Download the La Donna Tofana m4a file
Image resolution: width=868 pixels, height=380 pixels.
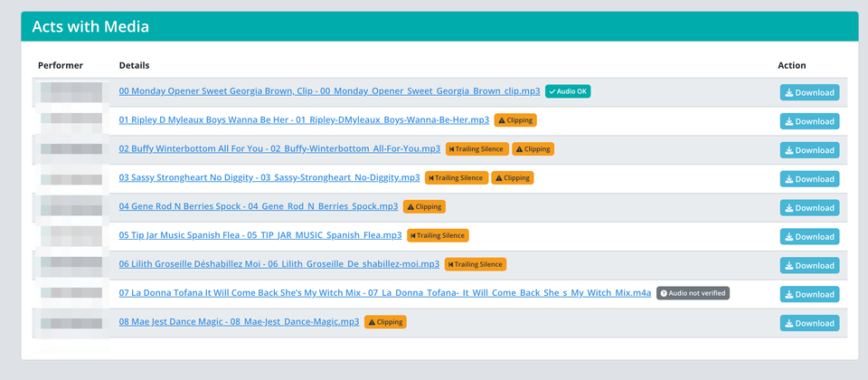pyautogui.click(x=809, y=294)
